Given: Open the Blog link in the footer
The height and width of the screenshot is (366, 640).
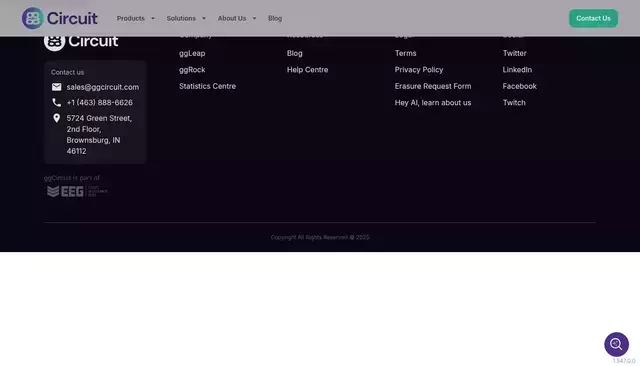Looking at the screenshot, I should tap(295, 53).
